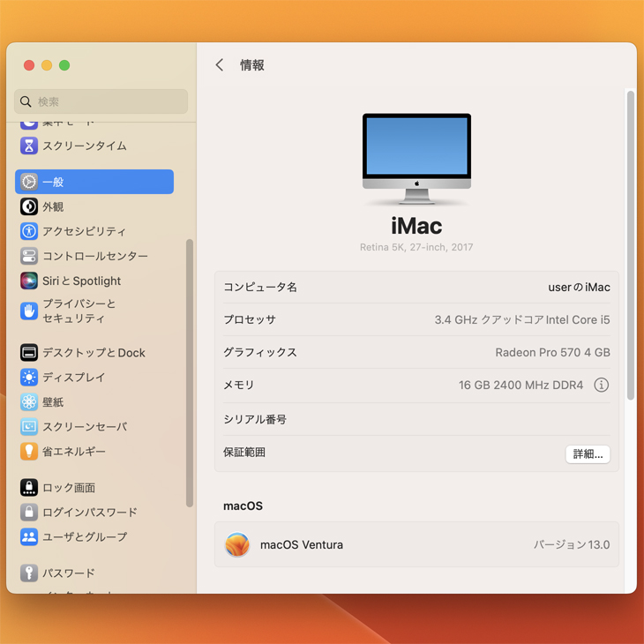The height and width of the screenshot is (644, 644).
Task: Click the コンピュータ名 row label
Action: (260, 287)
